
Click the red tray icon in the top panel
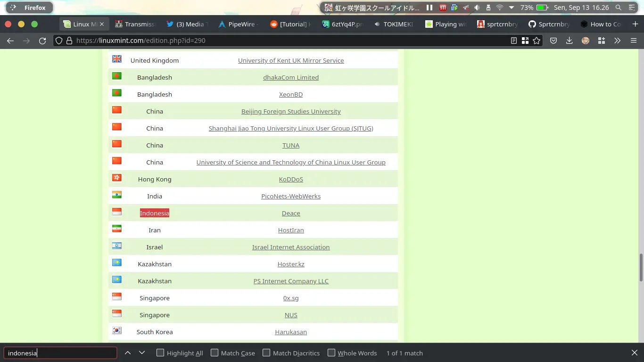pyautogui.click(x=443, y=8)
